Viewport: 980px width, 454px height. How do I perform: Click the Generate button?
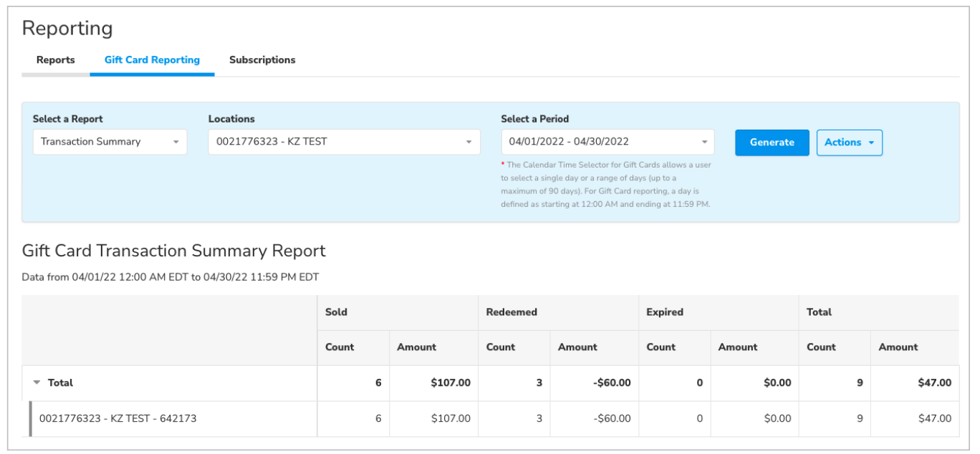[772, 143]
